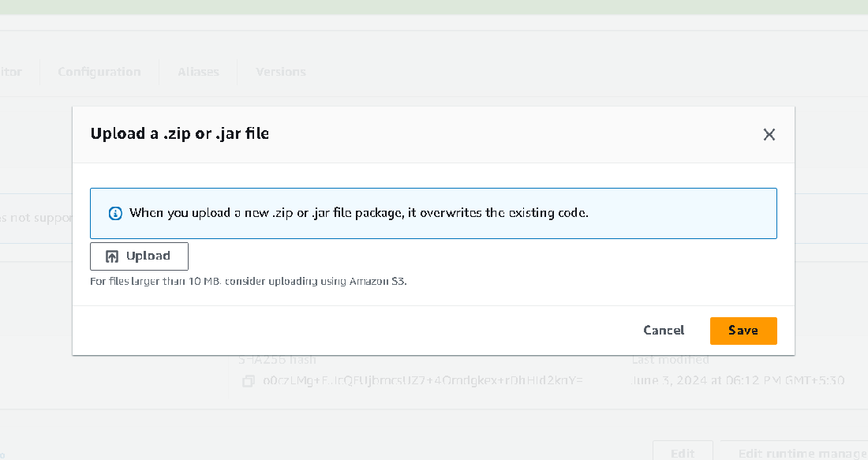Click the upload arrow icon
The image size is (868, 460).
[x=112, y=256]
